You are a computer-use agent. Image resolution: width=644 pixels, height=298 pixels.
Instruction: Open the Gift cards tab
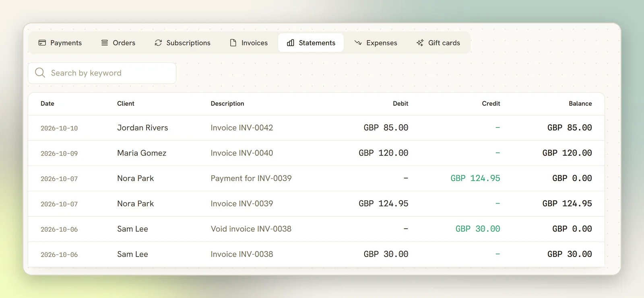[x=438, y=43]
